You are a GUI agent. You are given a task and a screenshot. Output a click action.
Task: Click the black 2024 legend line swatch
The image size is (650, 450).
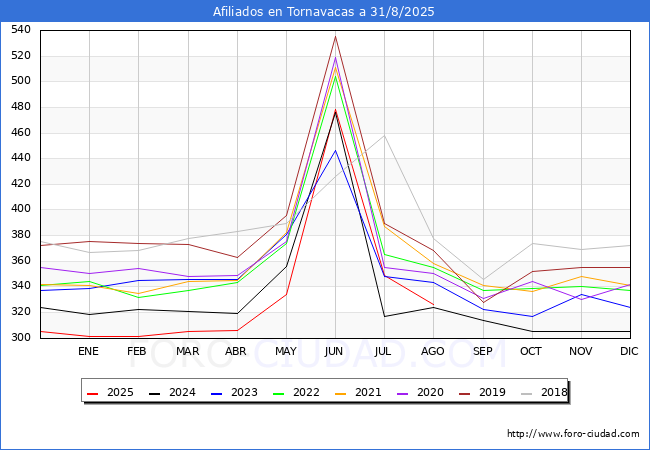(x=158, y=393)
